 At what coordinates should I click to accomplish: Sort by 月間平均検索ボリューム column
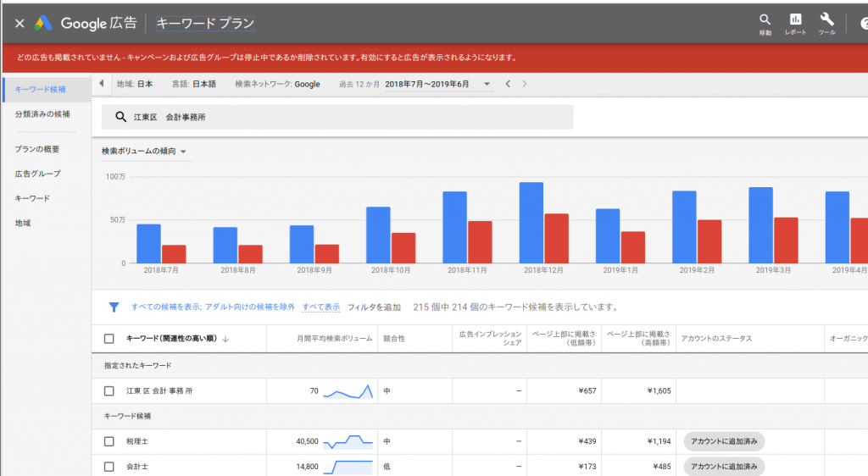pos(334,338)
